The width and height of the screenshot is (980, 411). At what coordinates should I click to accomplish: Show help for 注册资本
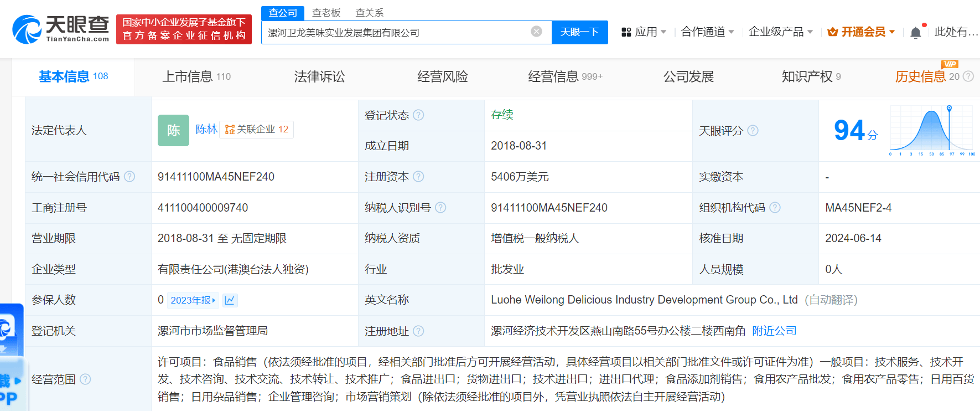418,177
